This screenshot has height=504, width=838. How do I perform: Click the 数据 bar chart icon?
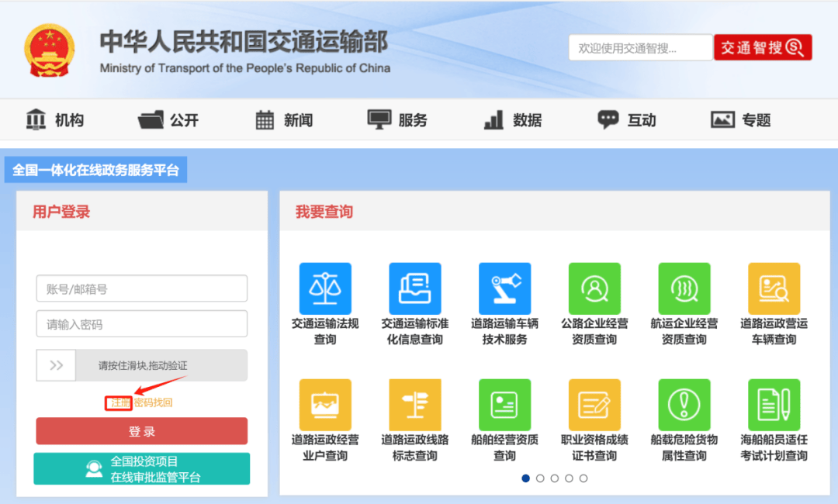coord(493,119)
